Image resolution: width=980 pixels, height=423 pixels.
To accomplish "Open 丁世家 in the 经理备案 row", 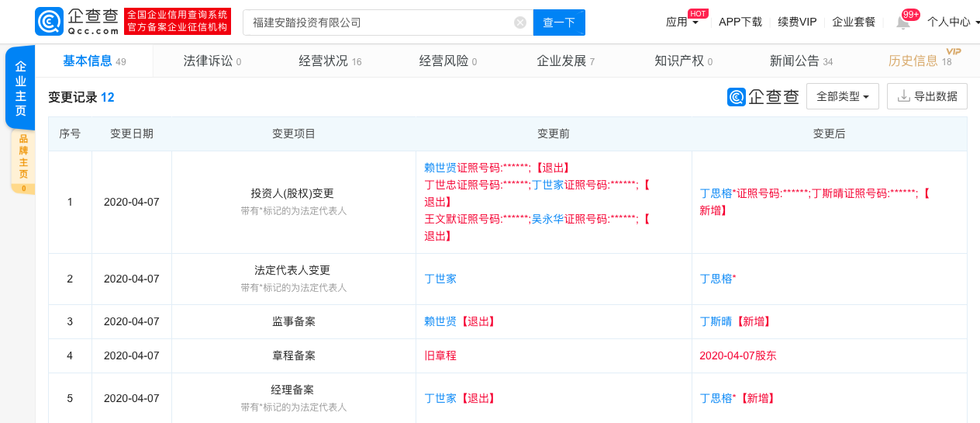I will 440,398.
